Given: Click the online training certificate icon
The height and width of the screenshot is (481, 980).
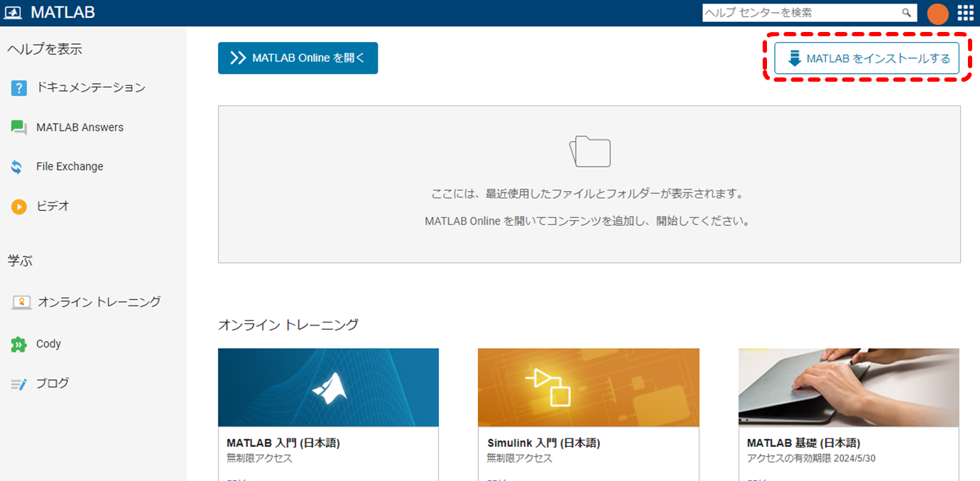Looking at the screenshot, I should pyautogui.click(x=21, y=303).
